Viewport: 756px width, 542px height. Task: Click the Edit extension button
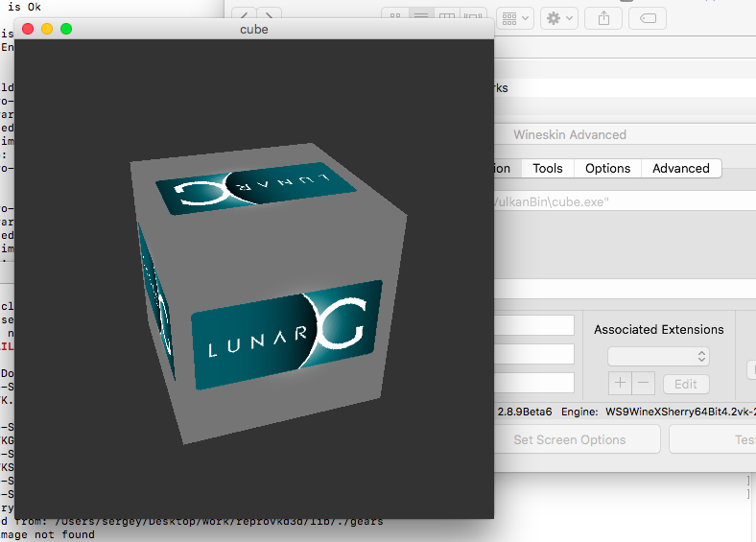[686, 384]
